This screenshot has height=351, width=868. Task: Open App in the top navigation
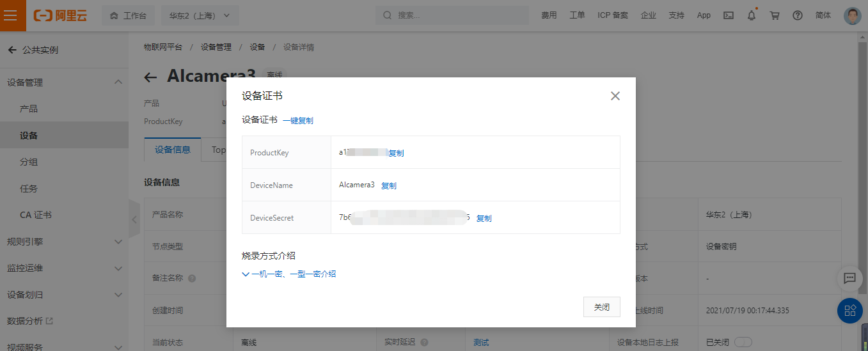(704, 15)
